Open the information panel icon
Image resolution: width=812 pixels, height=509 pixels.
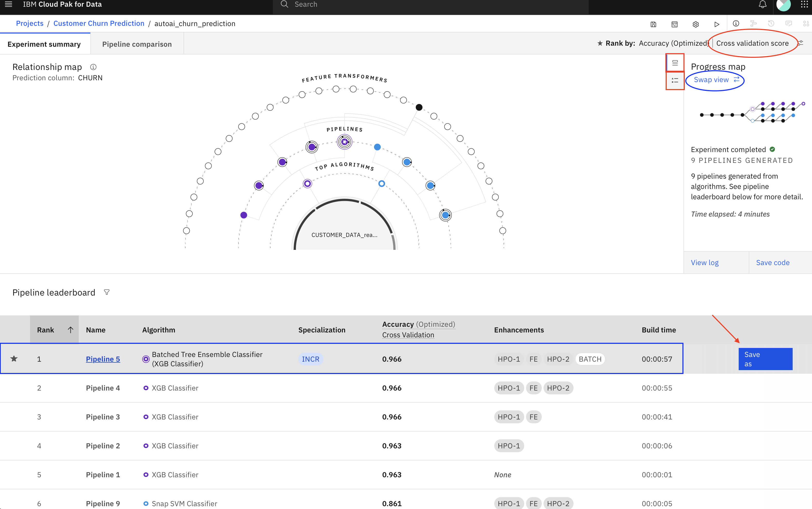click(x=736, y=23)
